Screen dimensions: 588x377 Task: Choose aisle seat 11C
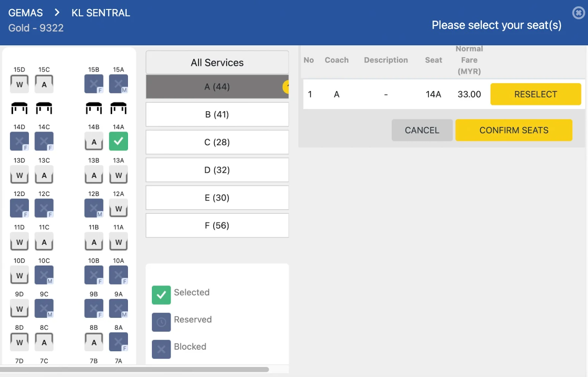tap(44, 242)
